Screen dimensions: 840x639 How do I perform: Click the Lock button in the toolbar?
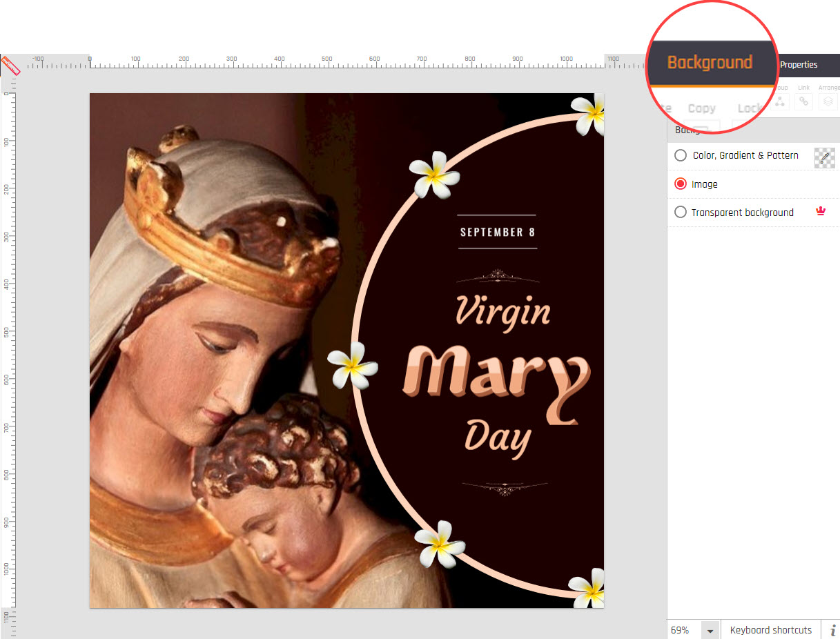pyautogui.click(x=749, y=108)
